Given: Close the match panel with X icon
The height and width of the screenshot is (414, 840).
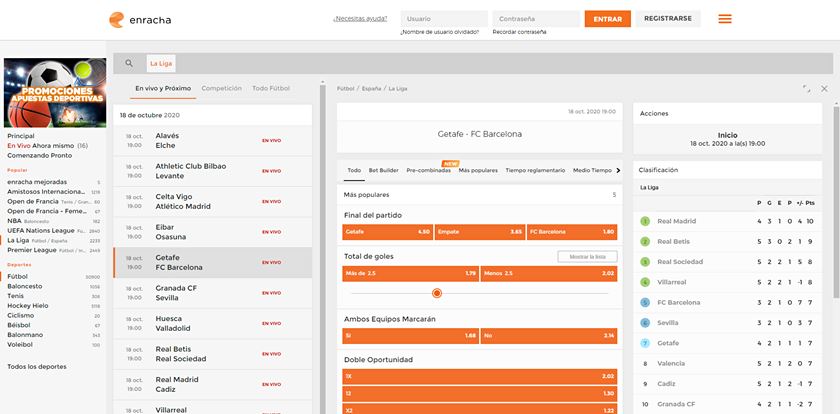Looking at the screenshot, I should [824, 88].
